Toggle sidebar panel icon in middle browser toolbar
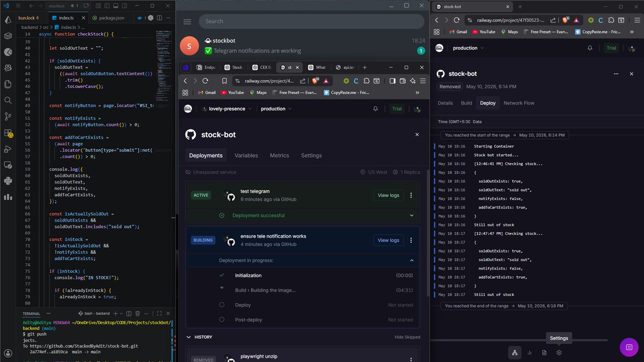 (393, 81)
